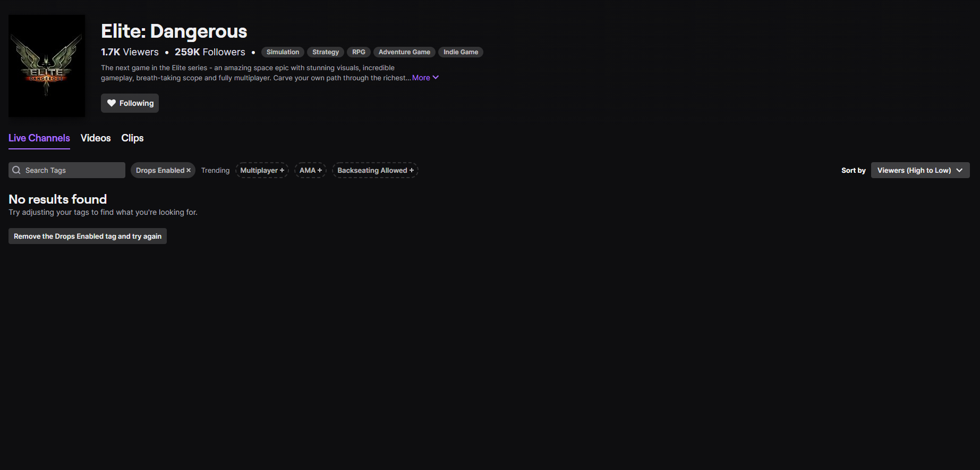Open the RPG tag
The height and width of the screenshot is (470, 980).
click(359, 52)
